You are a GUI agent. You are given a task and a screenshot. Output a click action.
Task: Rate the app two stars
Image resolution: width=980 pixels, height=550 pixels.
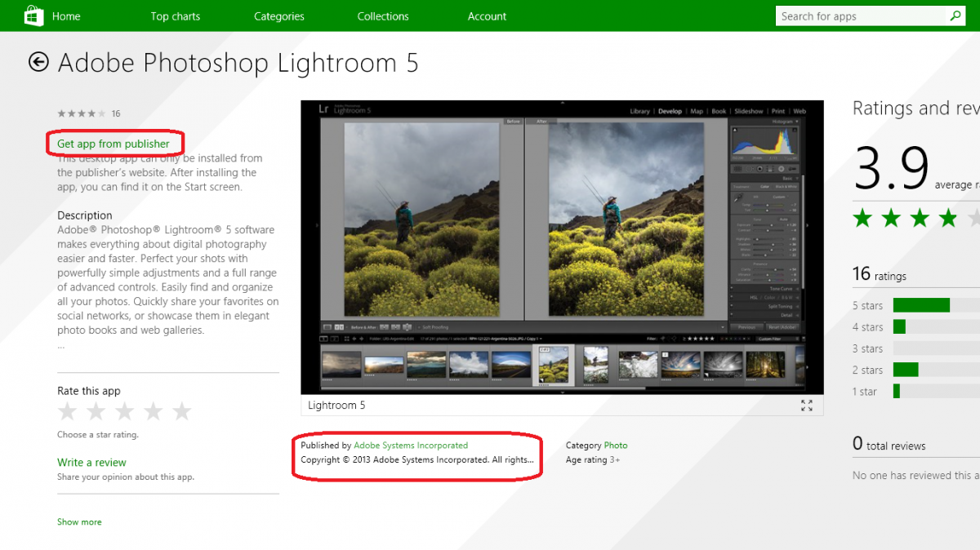click(96, 411)
